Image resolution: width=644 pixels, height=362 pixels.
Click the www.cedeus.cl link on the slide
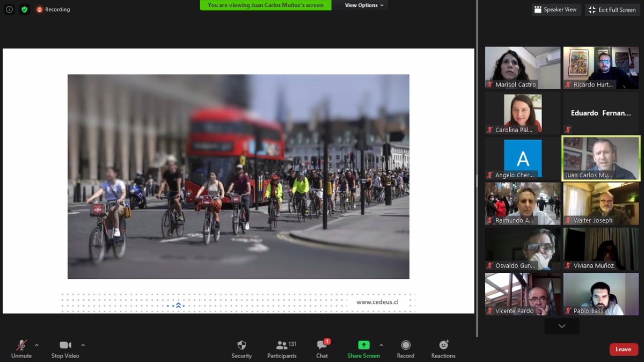[x=377, y=302]
